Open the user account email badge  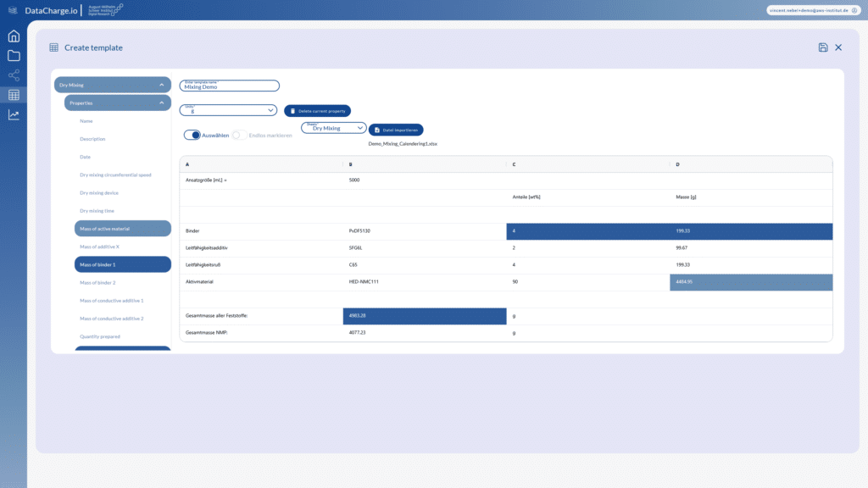pos(813,10)
